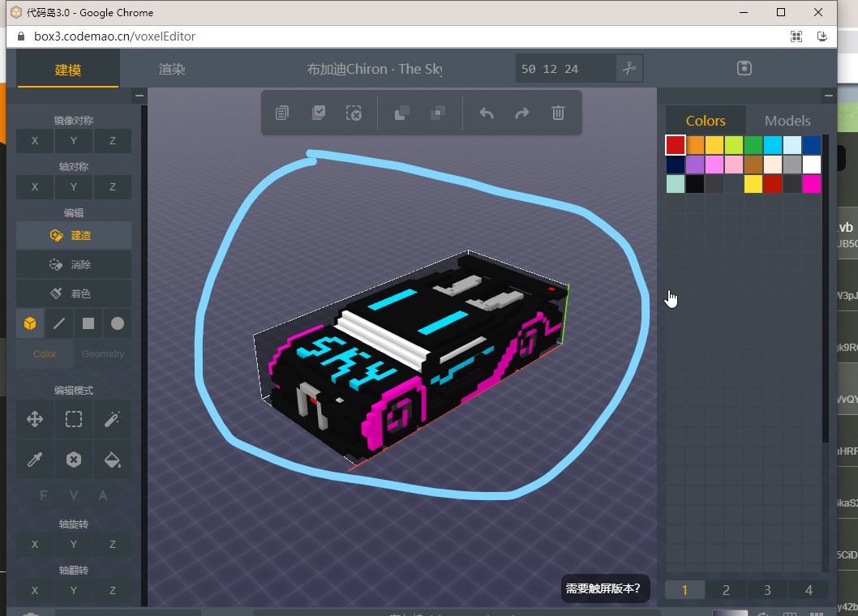The height and width of the screenshot is (616, 858).
Task: Select the paint bucket fill tool
Action: [x=112, y=460]
